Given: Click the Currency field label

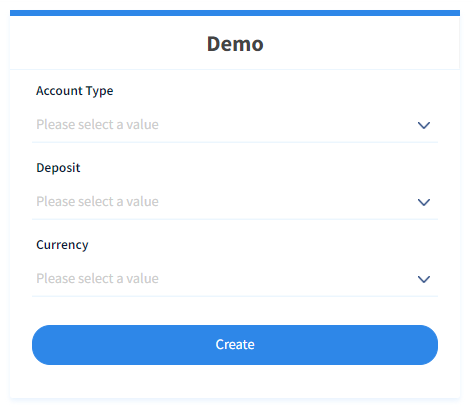Looking at the screenshot, I should pyautogui.click(x=62, y=245).
